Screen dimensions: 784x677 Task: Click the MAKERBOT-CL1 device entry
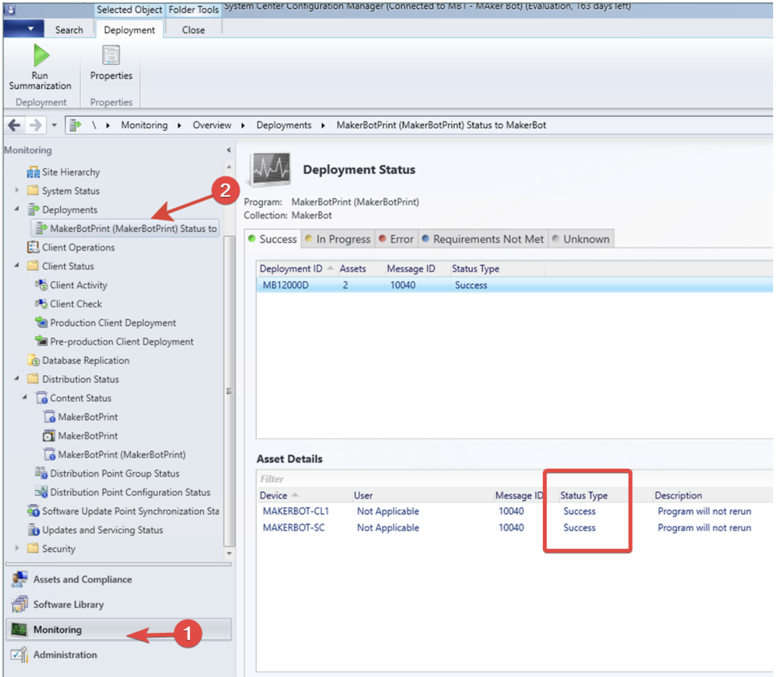pos(296,511)
